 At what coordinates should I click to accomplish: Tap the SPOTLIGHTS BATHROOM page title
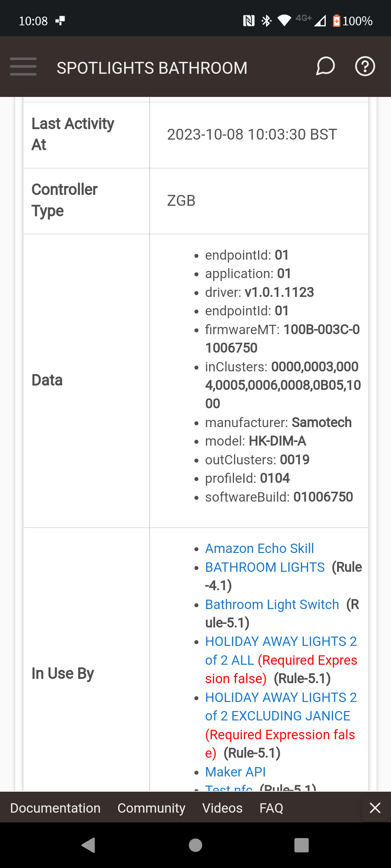tap(152, 68)
